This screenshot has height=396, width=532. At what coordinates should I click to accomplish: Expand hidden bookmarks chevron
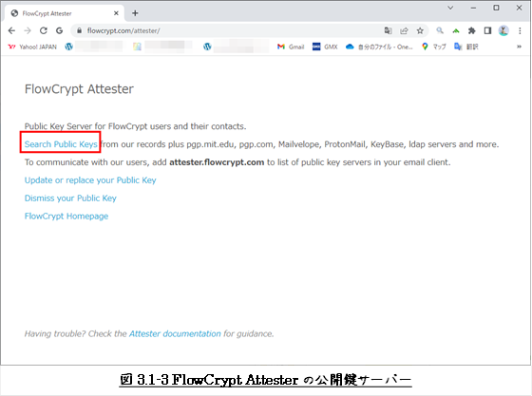coord(519,47)
